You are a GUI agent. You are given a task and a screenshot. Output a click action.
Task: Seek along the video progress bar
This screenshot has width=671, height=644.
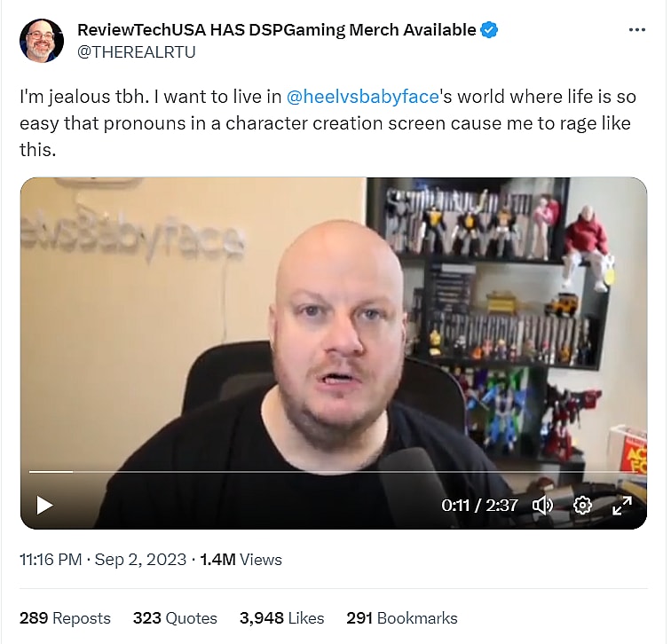pos(333,472)
